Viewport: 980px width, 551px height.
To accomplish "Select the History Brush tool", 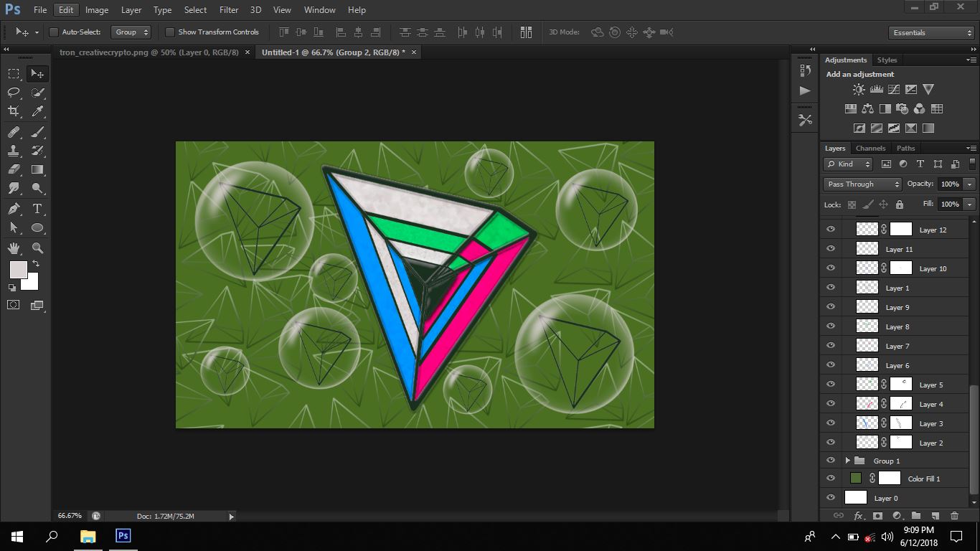I will tap(37, 151).
